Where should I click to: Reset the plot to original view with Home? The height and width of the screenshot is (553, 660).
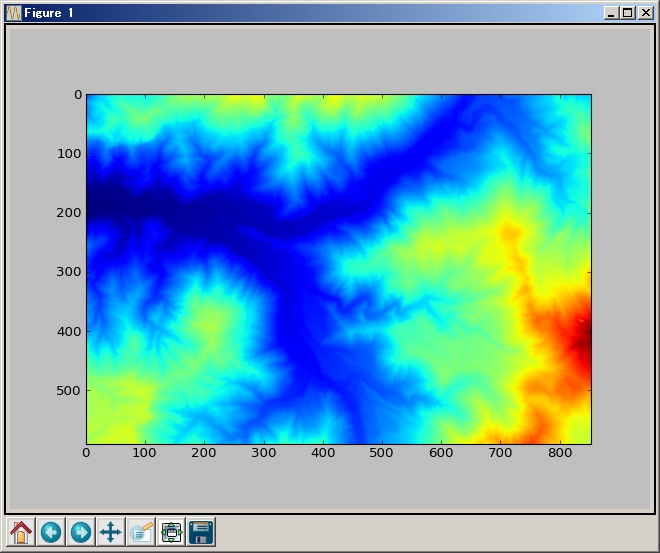(x=21, y=532)
